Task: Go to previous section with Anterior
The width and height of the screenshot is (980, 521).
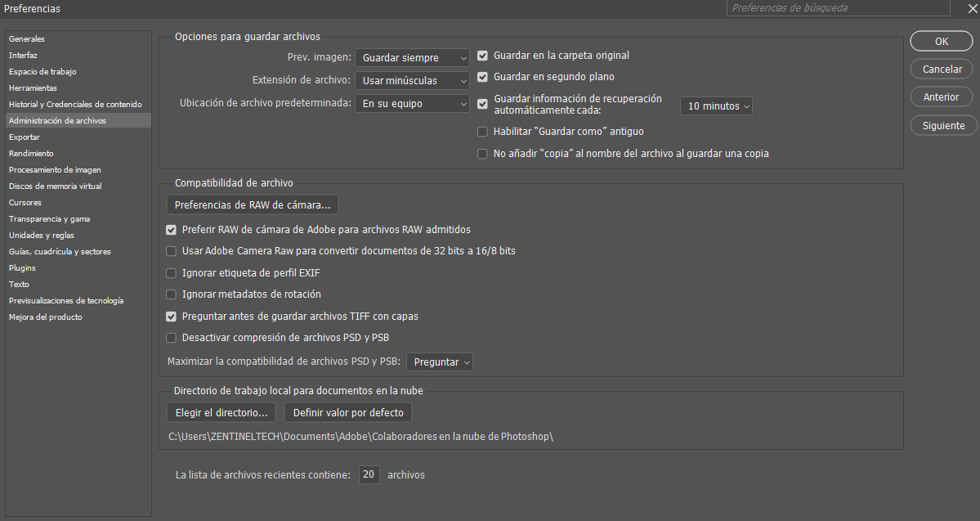Action: point(941,97)
